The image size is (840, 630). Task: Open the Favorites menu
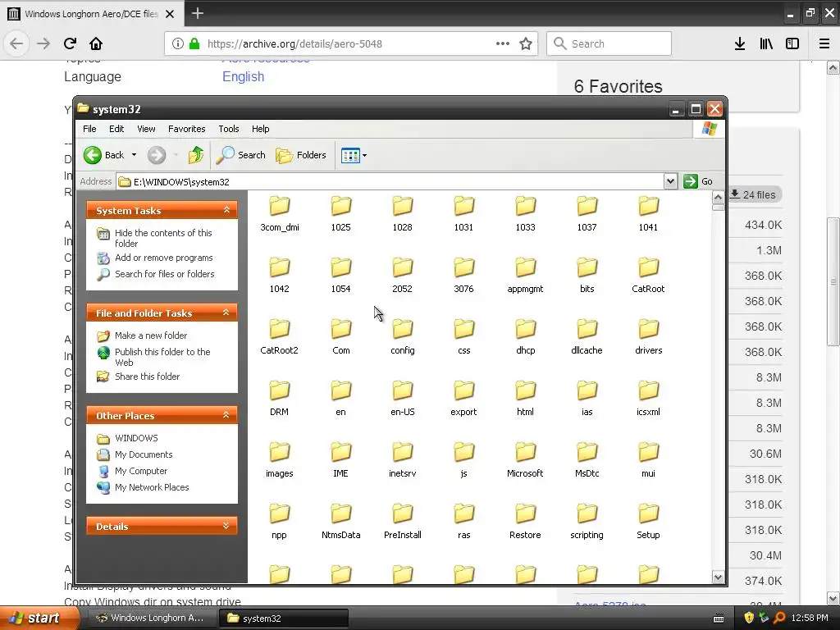[x=186, y=129]
